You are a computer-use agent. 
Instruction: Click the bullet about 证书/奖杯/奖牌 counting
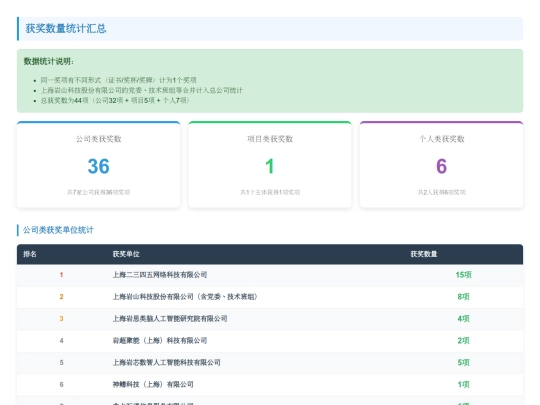tap(118, 80)
